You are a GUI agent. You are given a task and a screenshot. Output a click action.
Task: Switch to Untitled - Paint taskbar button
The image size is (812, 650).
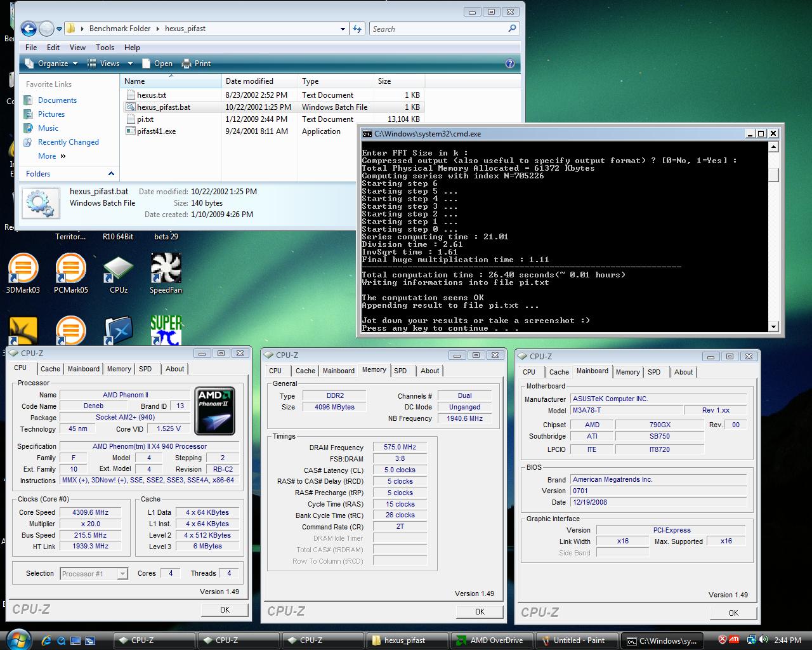coord(577,640)
